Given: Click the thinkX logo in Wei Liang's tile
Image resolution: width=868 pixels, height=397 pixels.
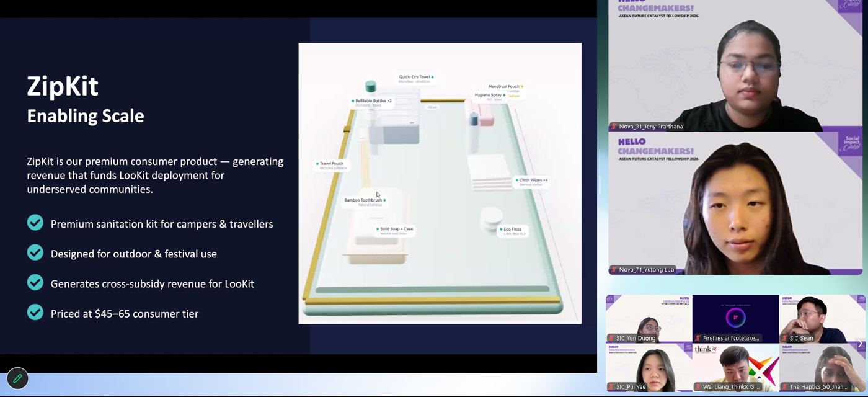Looking at the screenshot, I should pyautogui.click(x=706, y=349).
